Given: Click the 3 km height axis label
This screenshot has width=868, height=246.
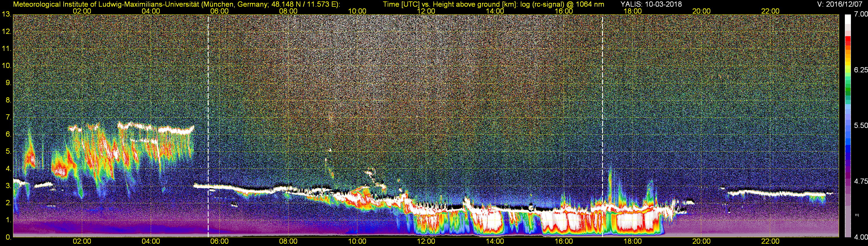Looking at the screenshot, I should [x=8, y=186].
